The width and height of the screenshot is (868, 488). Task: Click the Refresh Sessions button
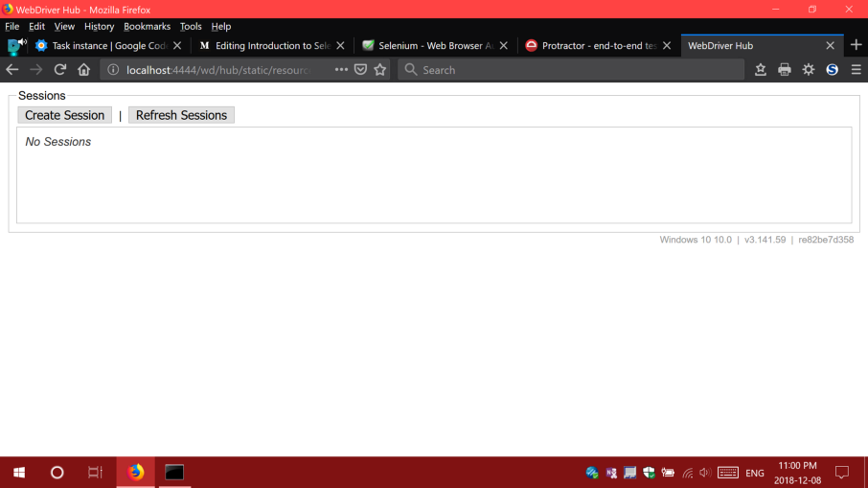182,115
